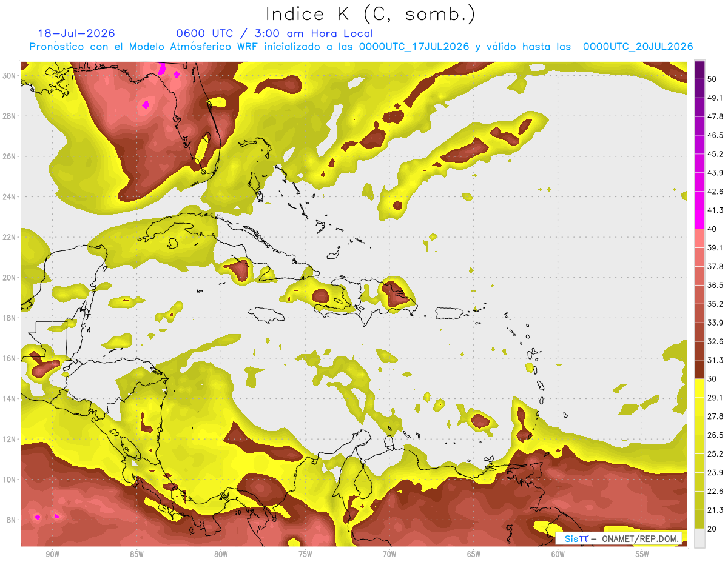Click the 55W longitude label
This screenshot has width=728, height=562.
click(x=642, y=555)
